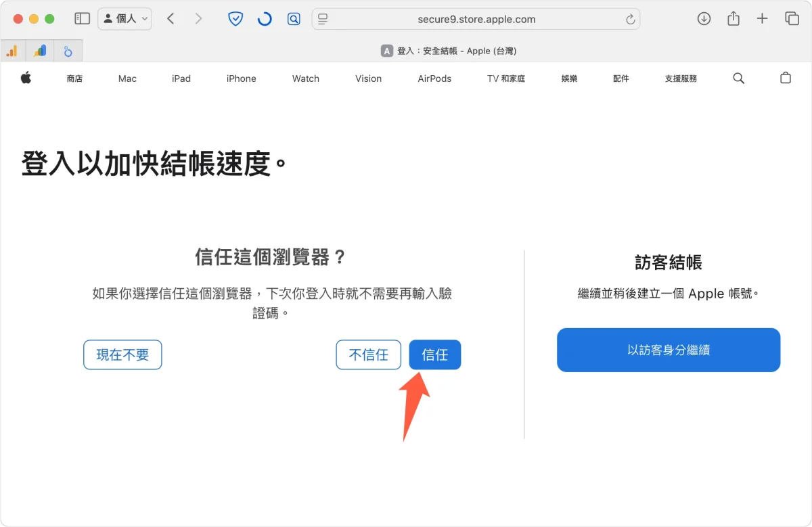Select the 登入：安全結帳 Apple tab
812x527 pixels.
[448, 51]
